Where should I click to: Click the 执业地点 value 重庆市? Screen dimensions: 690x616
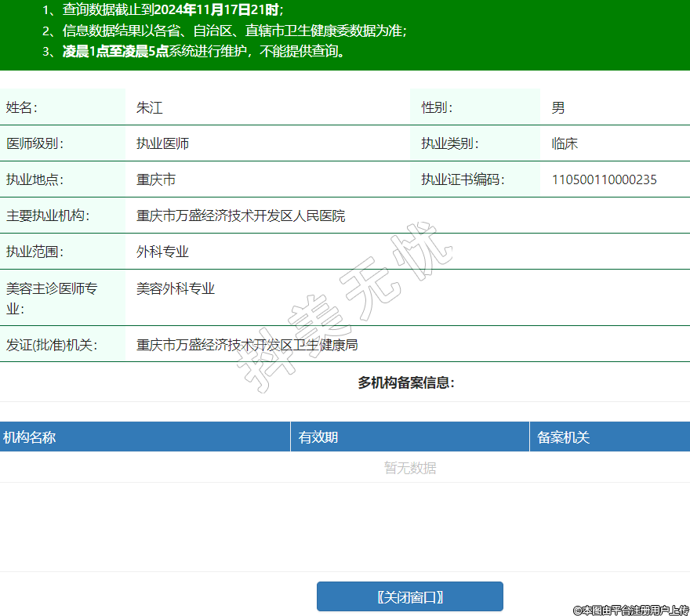point(156,179)
